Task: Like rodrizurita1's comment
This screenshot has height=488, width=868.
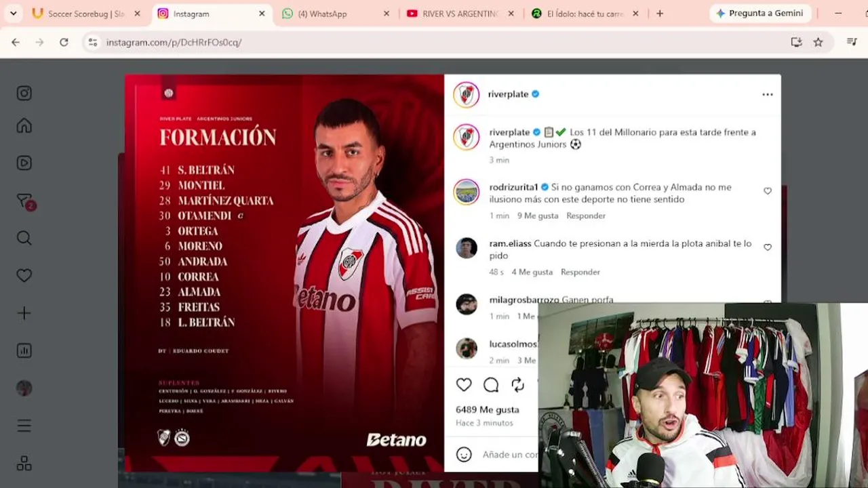Action: click(768, 191)
